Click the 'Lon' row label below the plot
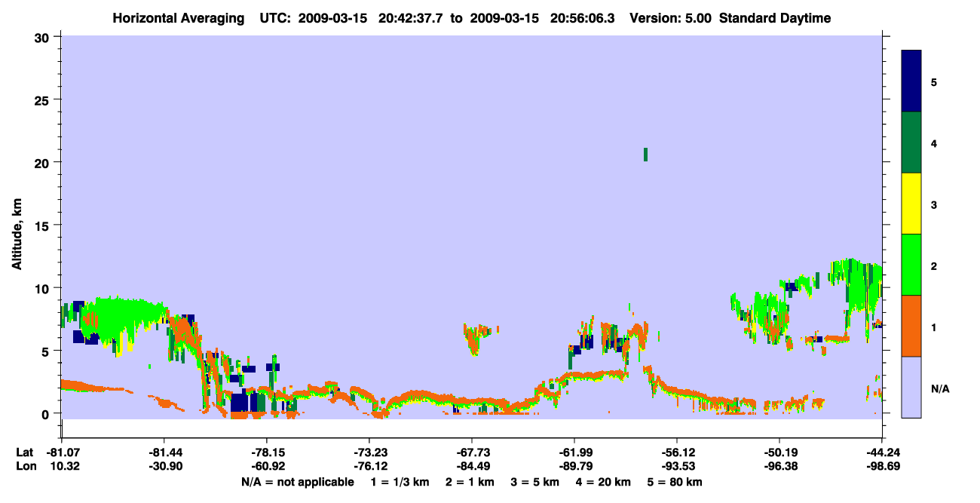Screen dimensions: 980x503 click(26, 466)
